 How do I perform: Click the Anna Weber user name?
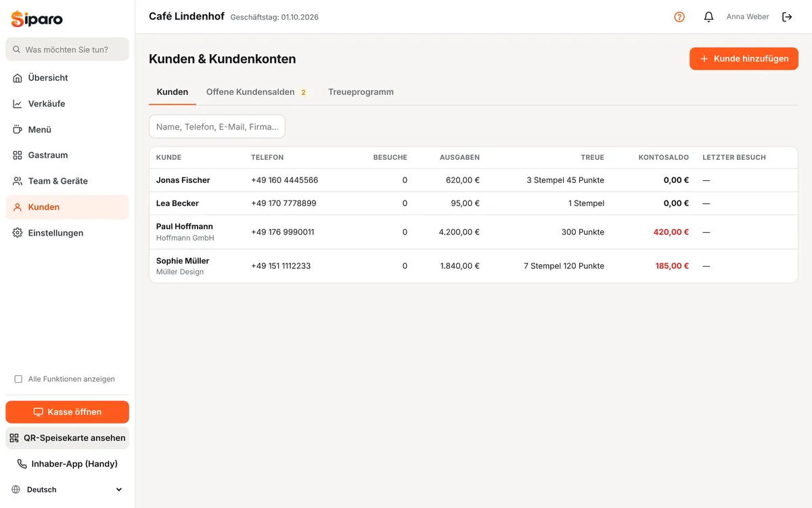pyautogui.click(x=748, y=17)
